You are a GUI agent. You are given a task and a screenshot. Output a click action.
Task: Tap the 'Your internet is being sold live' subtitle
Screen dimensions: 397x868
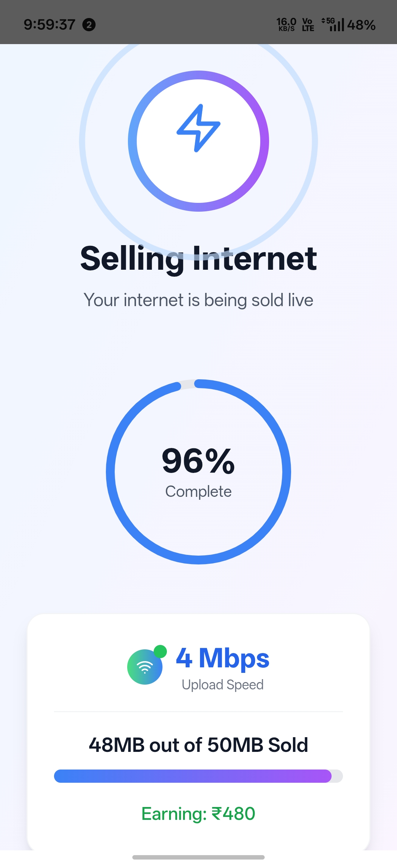pos(198,300)
